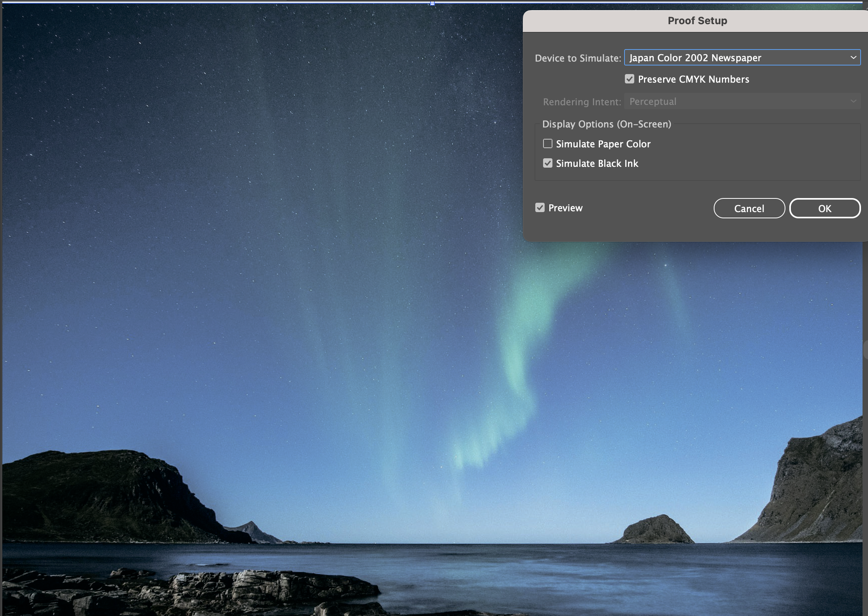Click the Preview label text
The width and height of the screenshot is (868, 616).
565,208
